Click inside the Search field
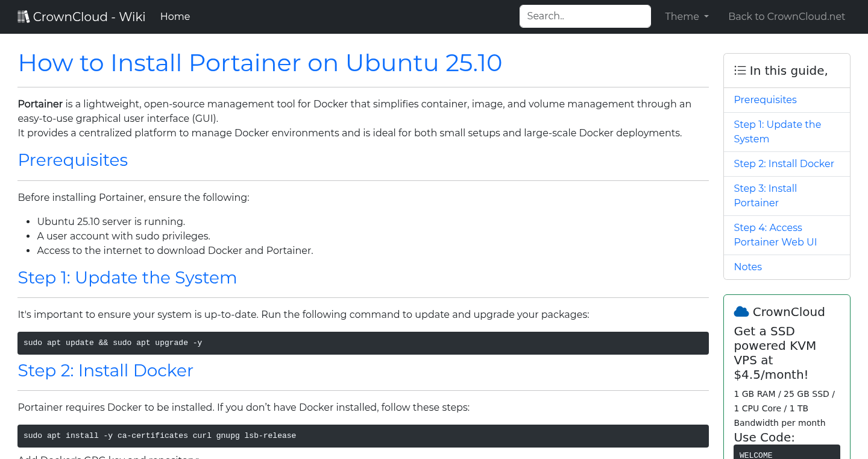The height and width of the screenshot is (459, 868). coord(585,16)
